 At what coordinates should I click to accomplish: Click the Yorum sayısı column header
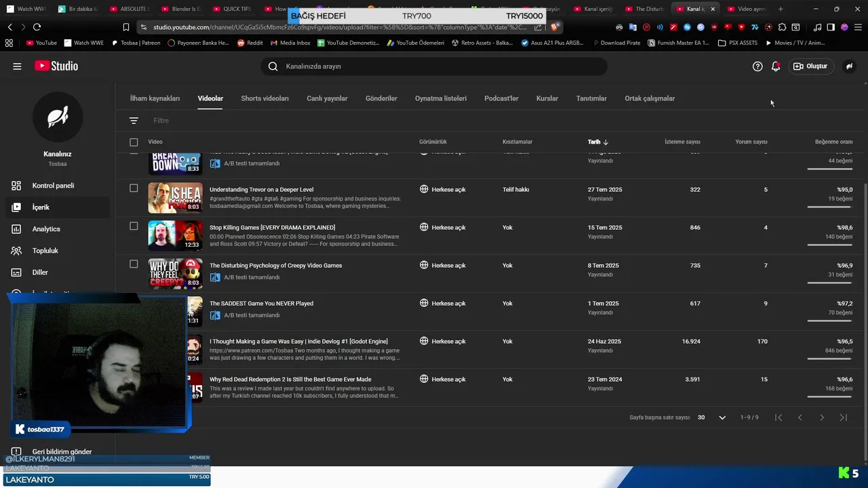tap(751, 142)
